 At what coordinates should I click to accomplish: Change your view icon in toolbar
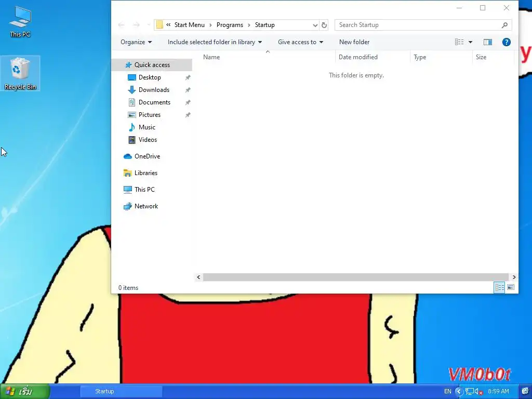459,42
